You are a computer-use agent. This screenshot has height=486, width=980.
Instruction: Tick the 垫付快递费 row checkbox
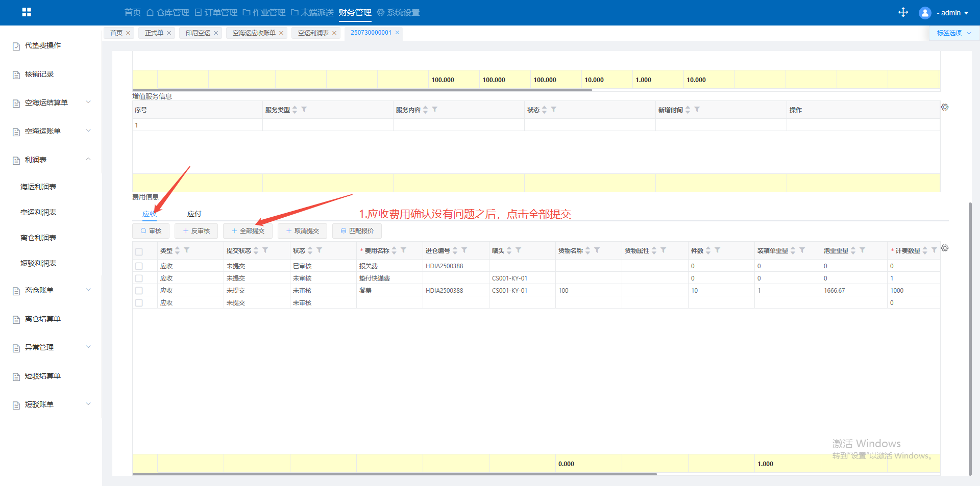tap(139, 278)
